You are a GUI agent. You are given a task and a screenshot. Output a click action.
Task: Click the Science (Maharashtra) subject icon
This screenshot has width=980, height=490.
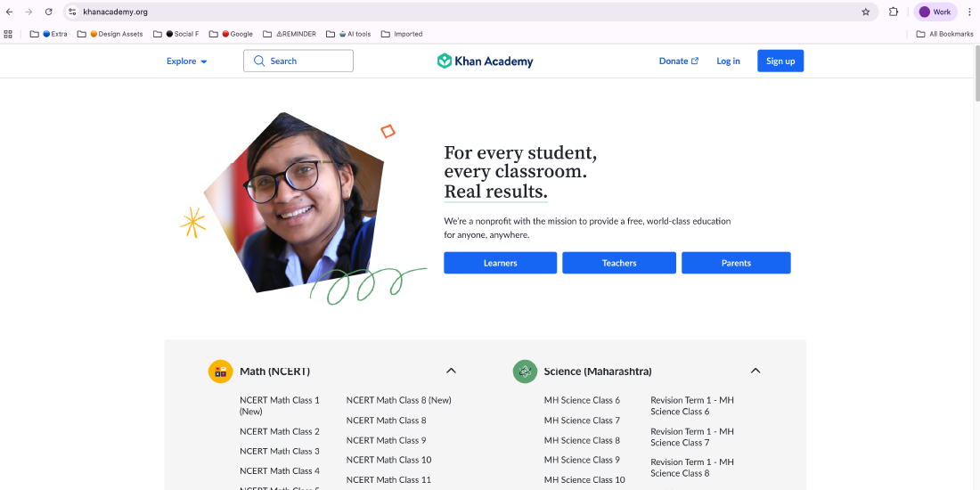pyautogui.click(x=525, y=372)
